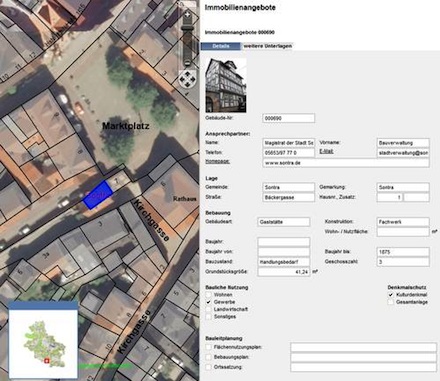Click the overview mini map of the district
Screen dimensions: 440x381
point(43,343)
